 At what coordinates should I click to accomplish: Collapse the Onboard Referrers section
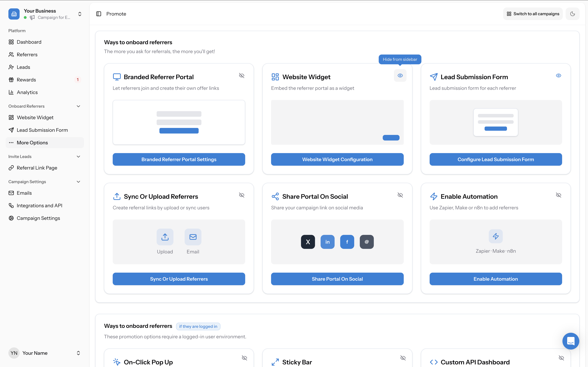coord(78,106)
